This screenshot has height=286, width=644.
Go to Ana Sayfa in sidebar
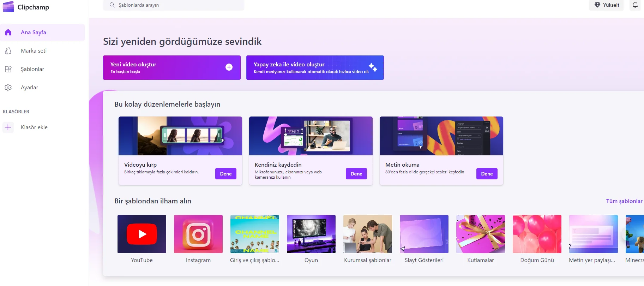tap(43, 32)
